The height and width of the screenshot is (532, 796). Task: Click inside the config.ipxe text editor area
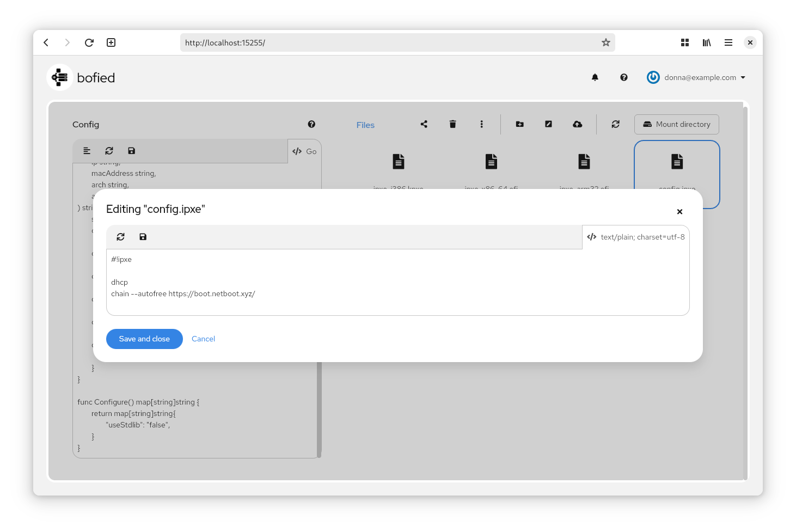point(397,282)
